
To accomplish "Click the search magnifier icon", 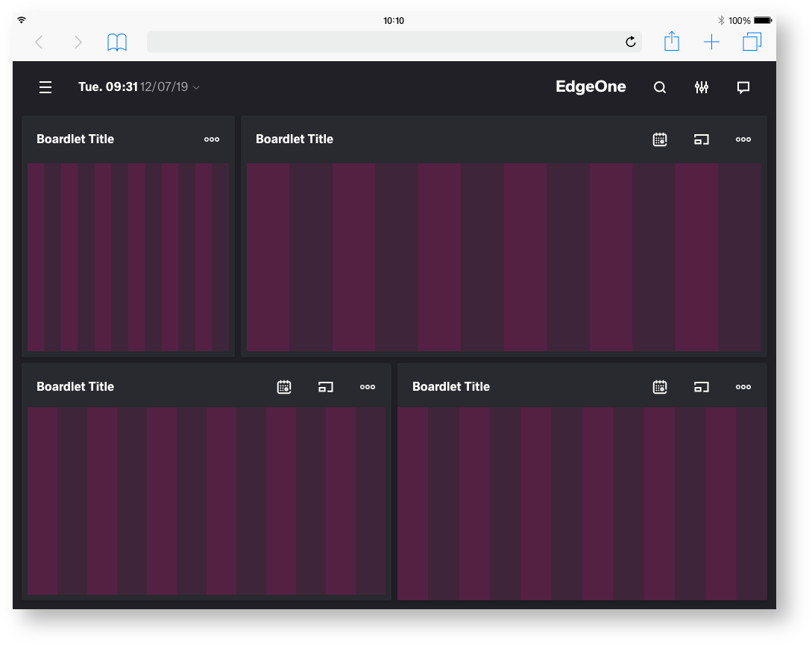I will click(660, 88).
